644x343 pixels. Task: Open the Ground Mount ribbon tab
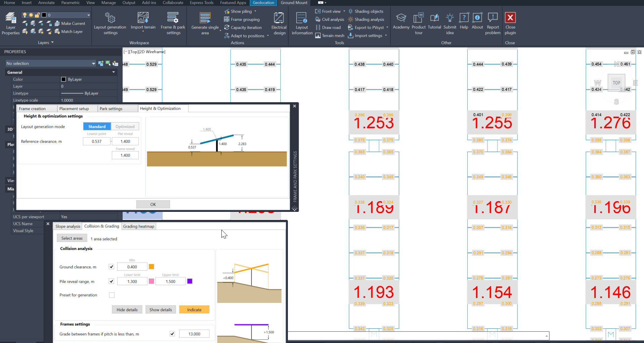(x=294, y=3)
